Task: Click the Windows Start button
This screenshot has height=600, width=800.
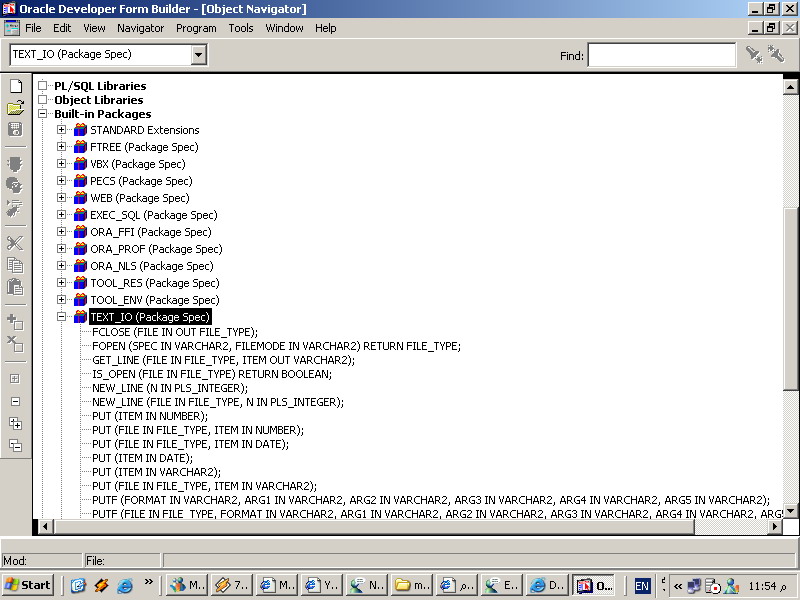Action: point(28,585)
